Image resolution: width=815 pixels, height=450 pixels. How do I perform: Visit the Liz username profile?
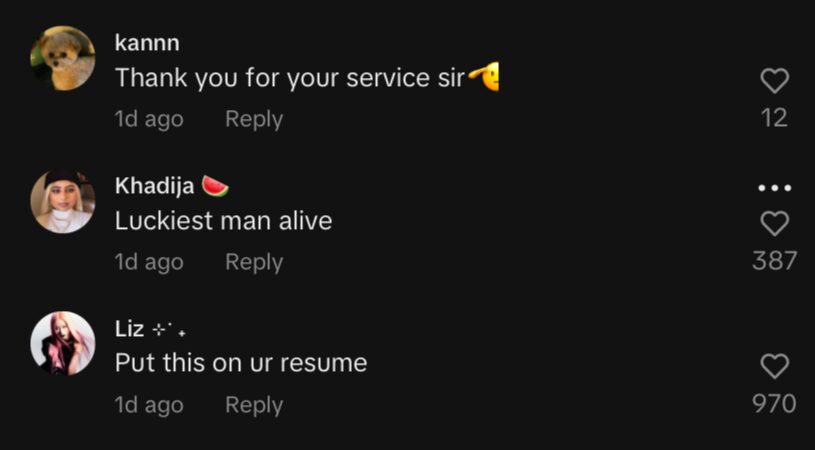pos(129,329)
